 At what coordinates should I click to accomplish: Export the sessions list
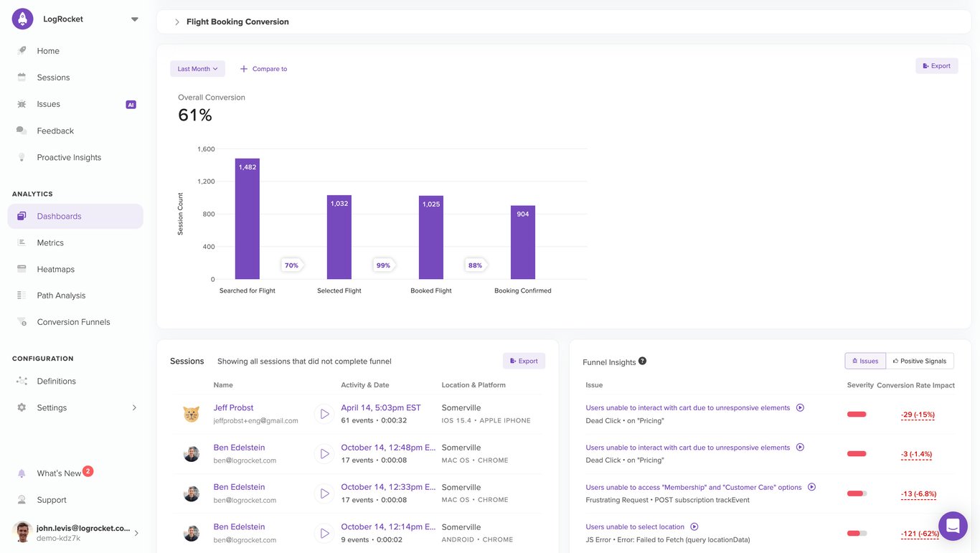point(524,359)
